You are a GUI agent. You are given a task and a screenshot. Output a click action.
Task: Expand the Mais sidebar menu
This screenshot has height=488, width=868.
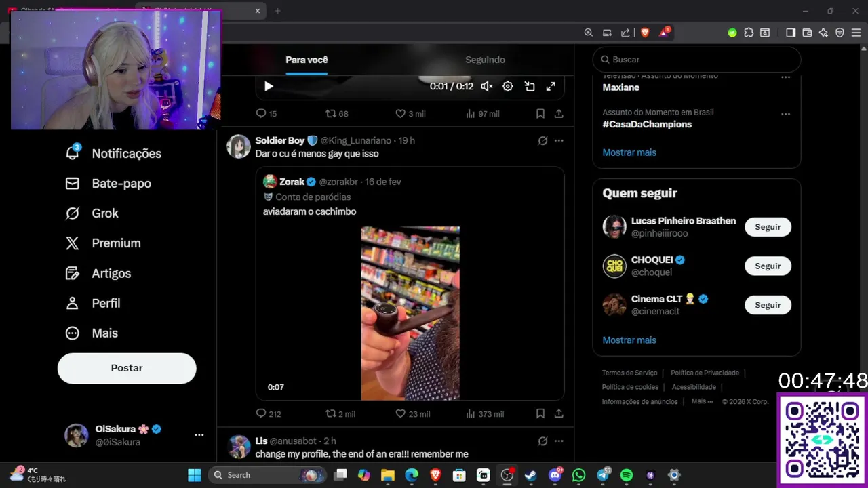pyautogui.click(x=91, y=333)
